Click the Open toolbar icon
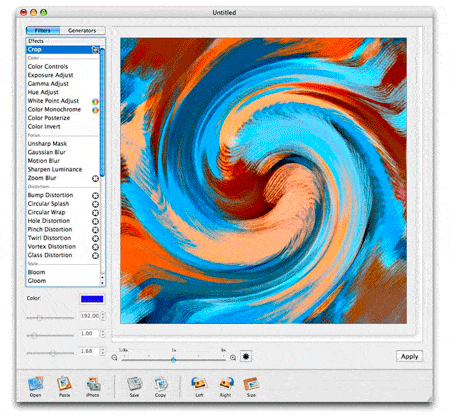Viewport: 450px width, 415px height. (35, 384)
